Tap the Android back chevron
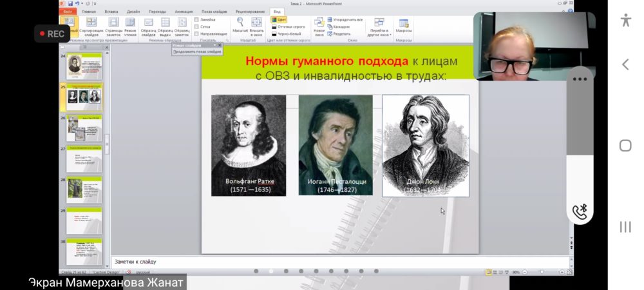 (x=625, y=64)
